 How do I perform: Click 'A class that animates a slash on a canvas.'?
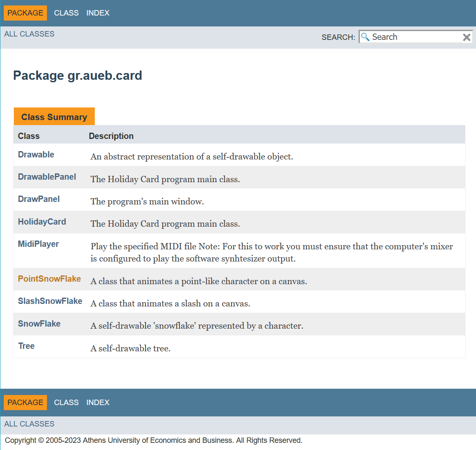[170, 303]
